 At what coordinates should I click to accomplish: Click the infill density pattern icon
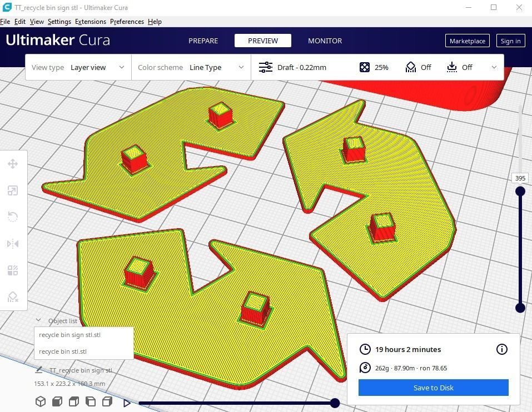point(364,67)
